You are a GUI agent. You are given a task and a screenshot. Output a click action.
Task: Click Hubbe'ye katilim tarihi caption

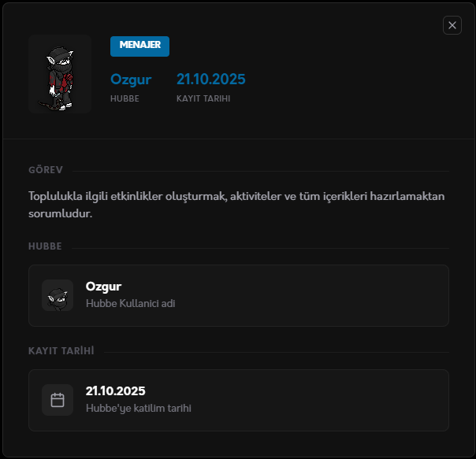click(139, 409)
